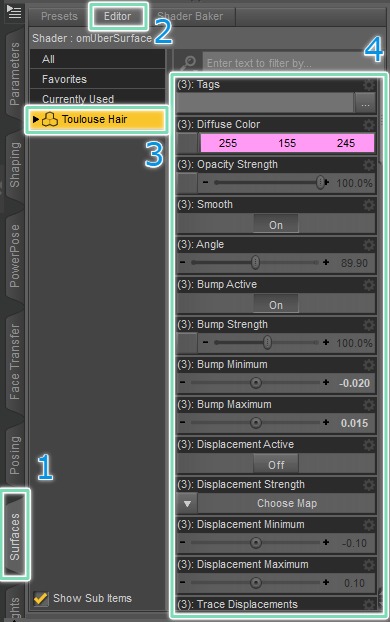Click Tags ellipsis browse button
390x622 pixels.
[365, 104]
